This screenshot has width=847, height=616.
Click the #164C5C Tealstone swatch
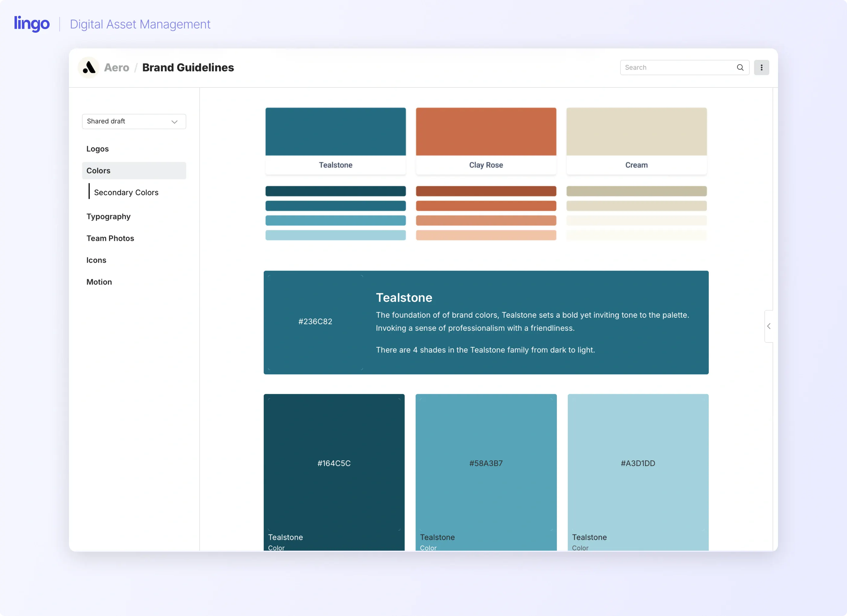(334, 463)
